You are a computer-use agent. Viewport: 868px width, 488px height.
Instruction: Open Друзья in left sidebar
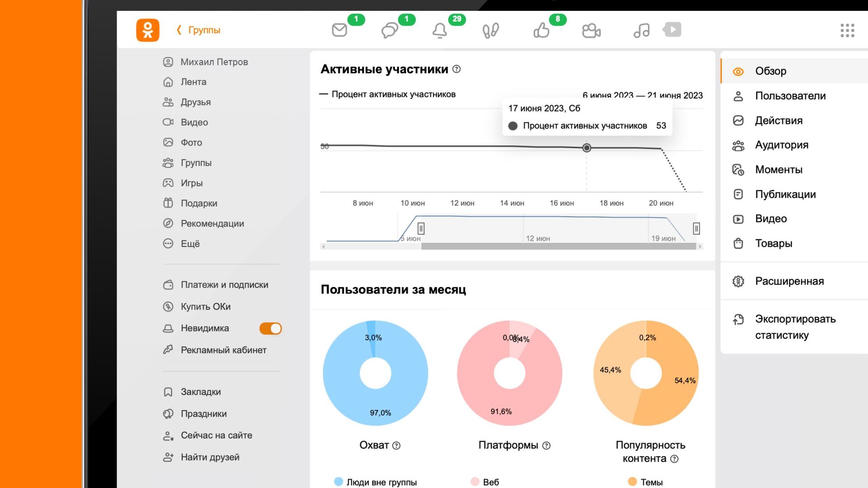[187, 102]
